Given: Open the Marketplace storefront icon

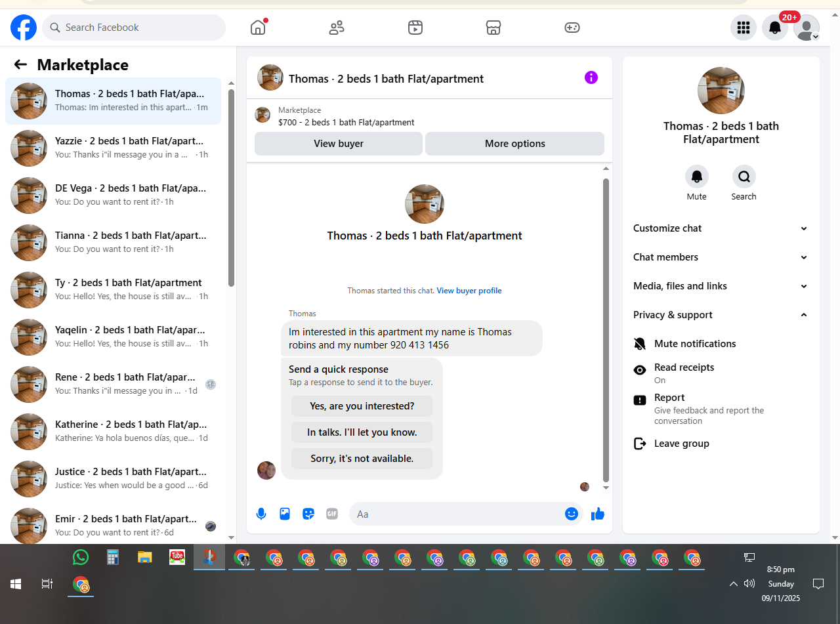Looking at the screenshot, I should (493, 28).
